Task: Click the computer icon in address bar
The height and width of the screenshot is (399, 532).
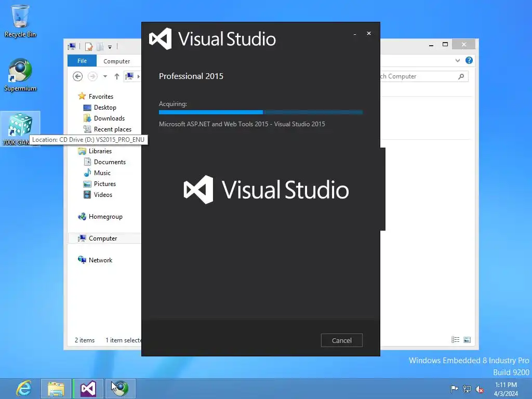Action: click(129, 76)
